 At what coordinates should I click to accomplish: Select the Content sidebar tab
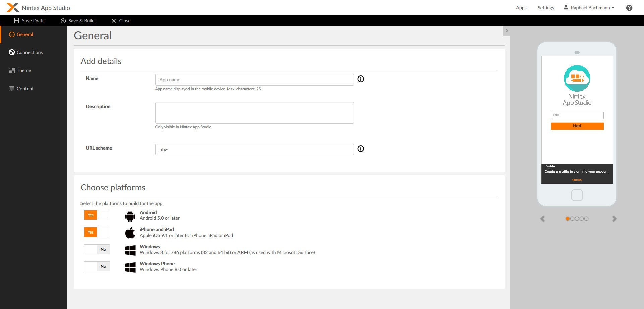point(34,89)
